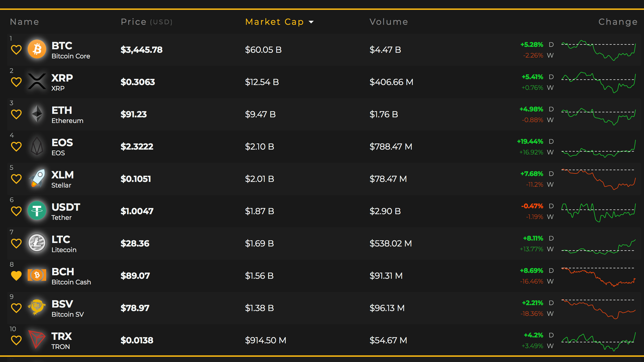The image size is (644, 362).
Task: Click the Market Cap sort arrow
Action: [x=311, y=22]
